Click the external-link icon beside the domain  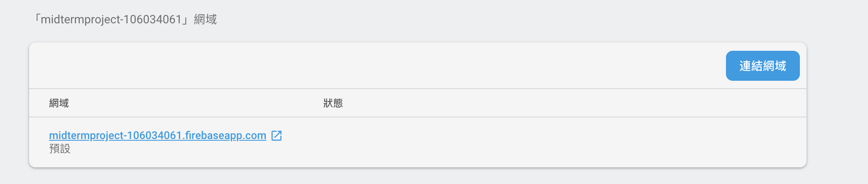pyautogui.click(x=277, y=136)
